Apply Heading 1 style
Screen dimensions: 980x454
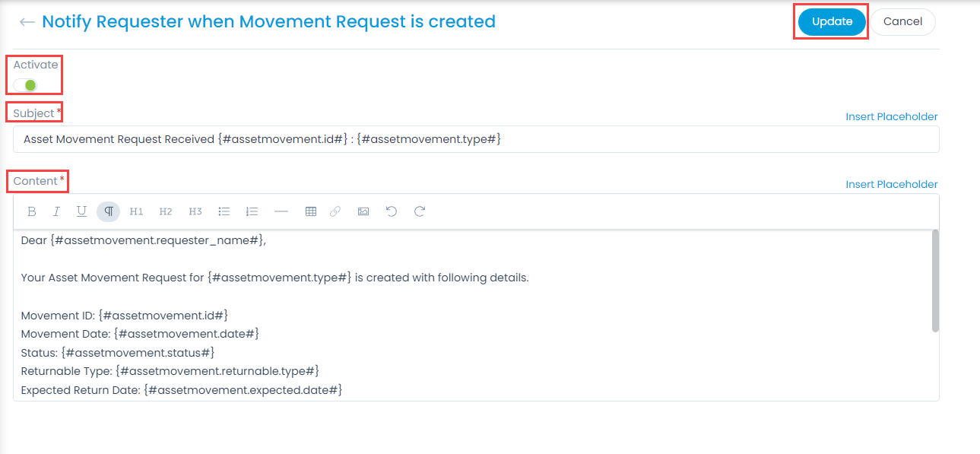[136, 211]
